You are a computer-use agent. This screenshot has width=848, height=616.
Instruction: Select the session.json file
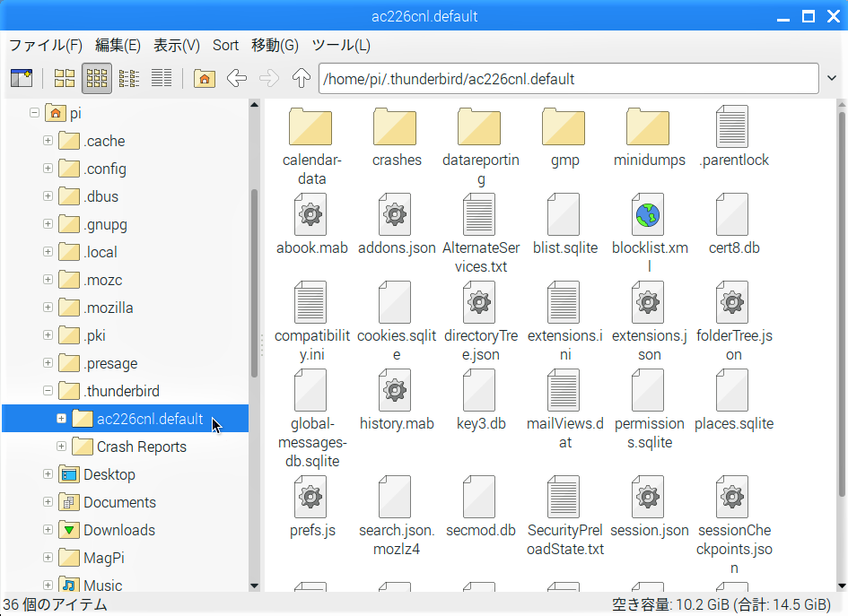point(649,507)
